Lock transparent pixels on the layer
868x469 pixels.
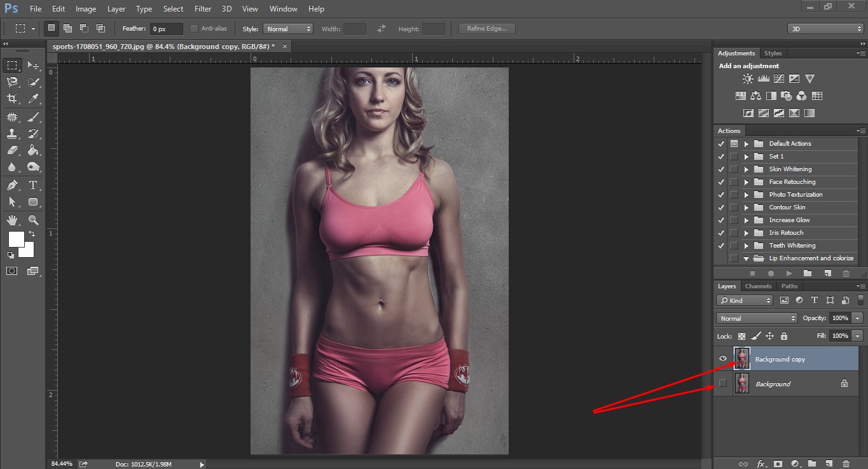[x=740, y=335]
